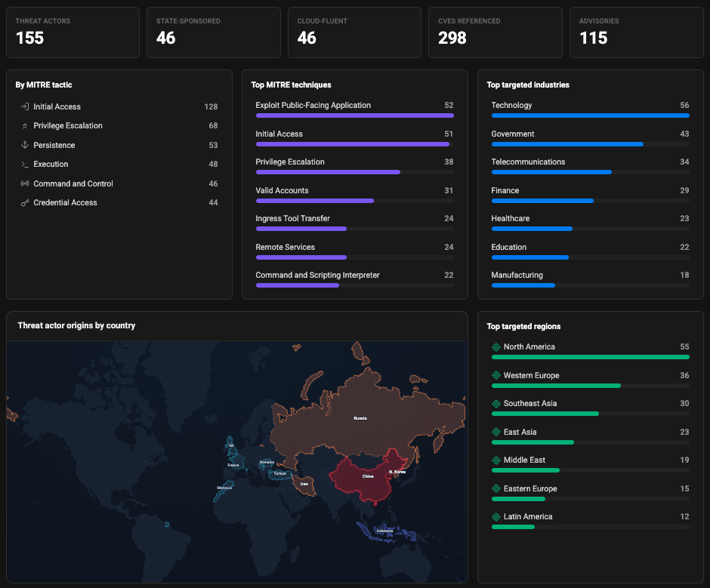Click the Command and Control broadcast icon

[x=25, y=183]
